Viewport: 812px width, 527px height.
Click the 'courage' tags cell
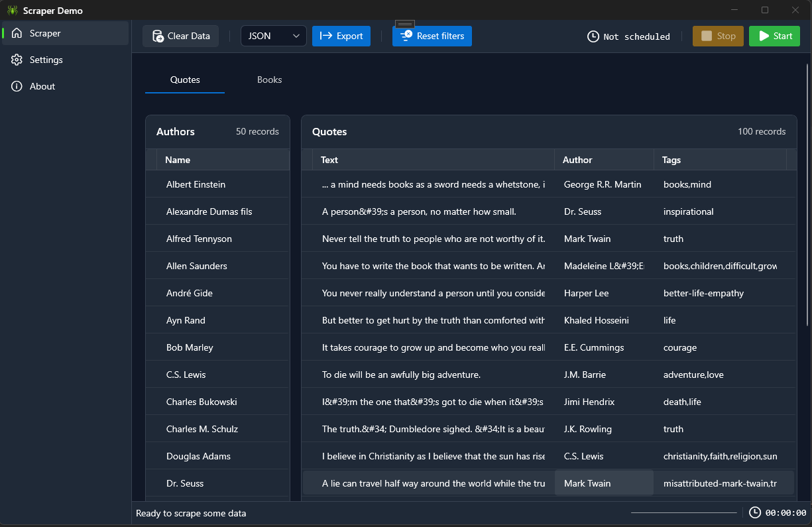[720, 347]
